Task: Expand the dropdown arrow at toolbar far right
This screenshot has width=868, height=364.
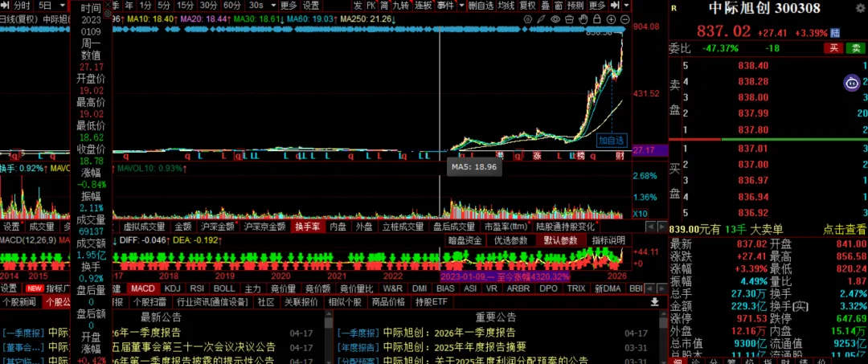Action: (626, 6)
